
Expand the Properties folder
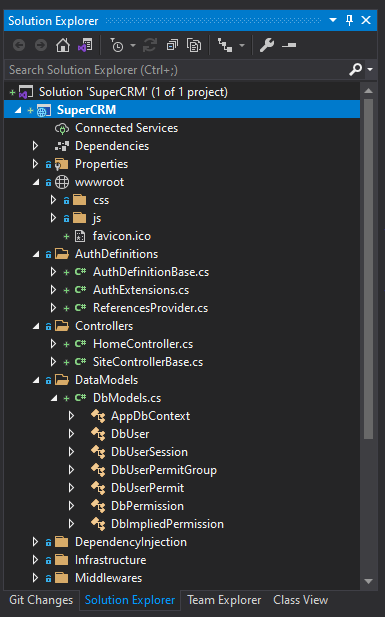[35, 164]
